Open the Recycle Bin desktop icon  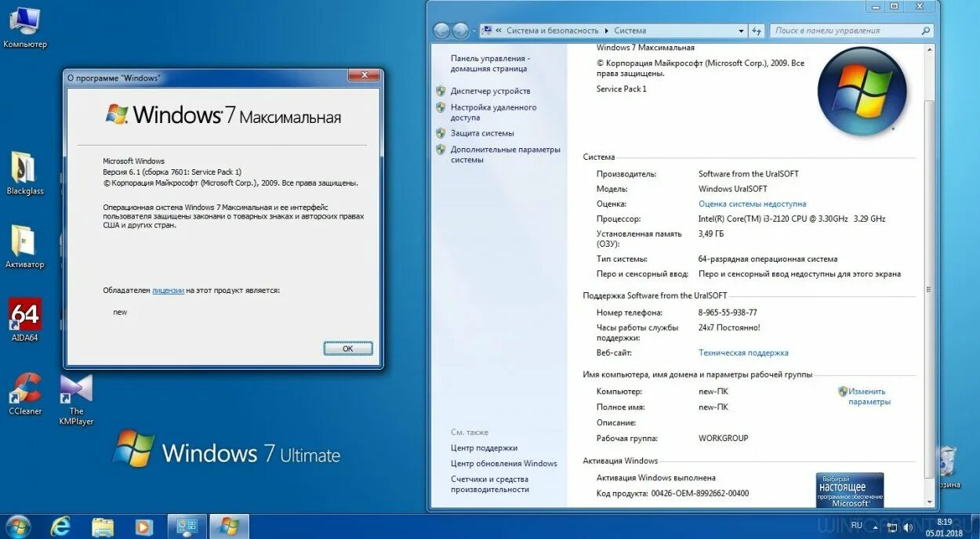point(947,467)
